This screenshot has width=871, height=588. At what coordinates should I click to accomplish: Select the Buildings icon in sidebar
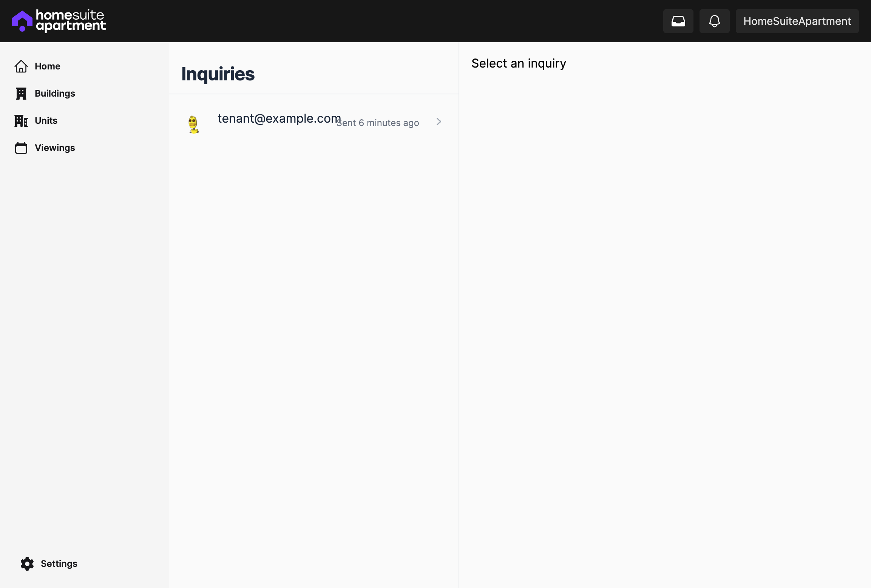[21, 93]
